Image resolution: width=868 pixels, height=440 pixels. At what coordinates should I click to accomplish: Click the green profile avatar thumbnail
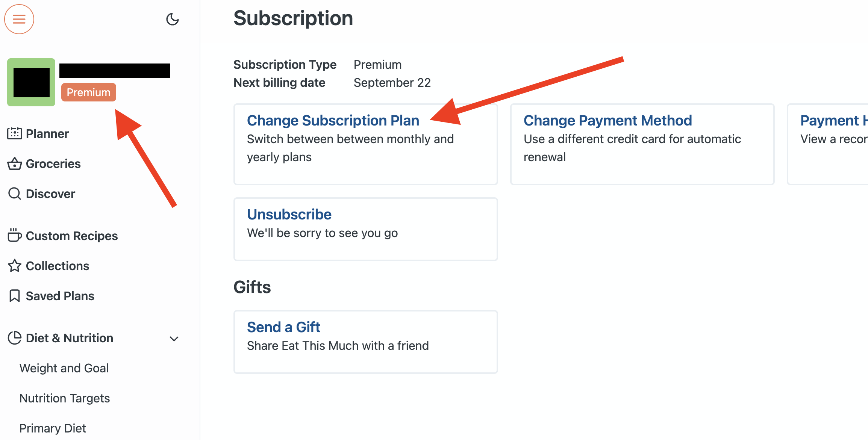pos(31,82)
